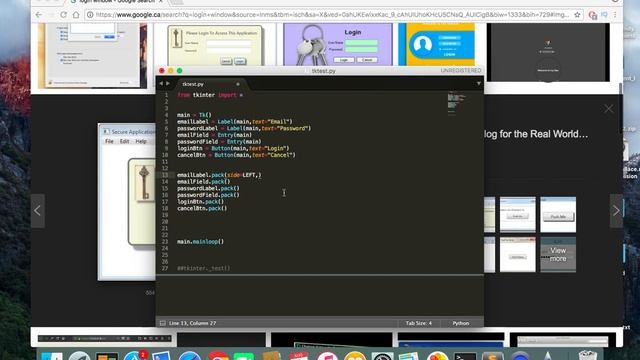Open the 'Tab Size: 4' indentation menu
640x360 pixels.
[418, 323]
